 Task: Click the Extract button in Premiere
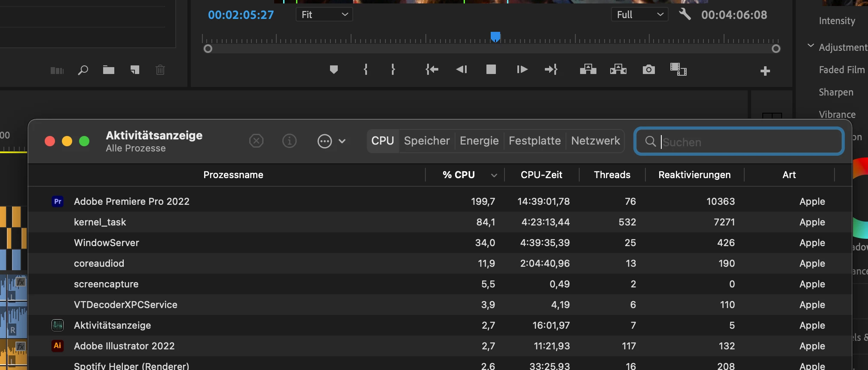[x=618, y=69]
